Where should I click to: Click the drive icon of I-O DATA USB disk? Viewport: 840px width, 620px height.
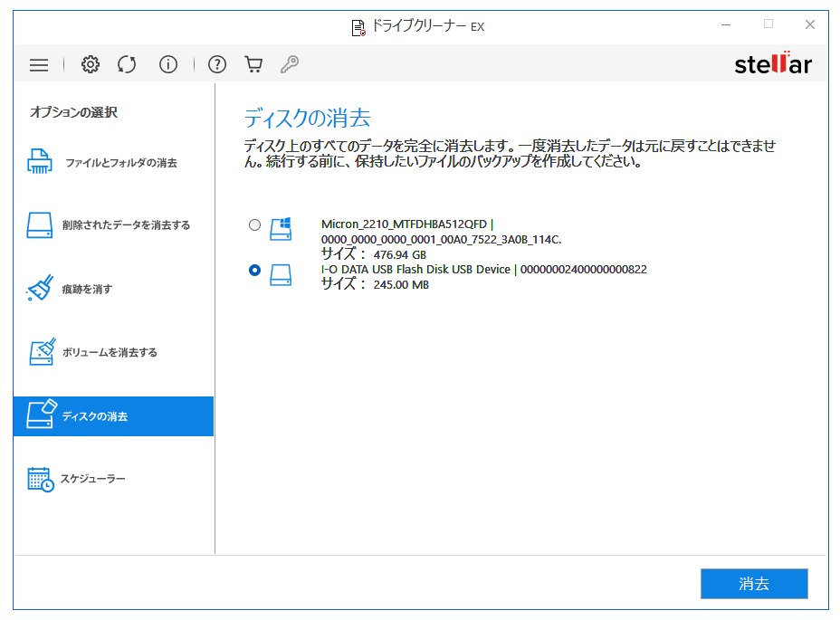[x=281, y=275]
